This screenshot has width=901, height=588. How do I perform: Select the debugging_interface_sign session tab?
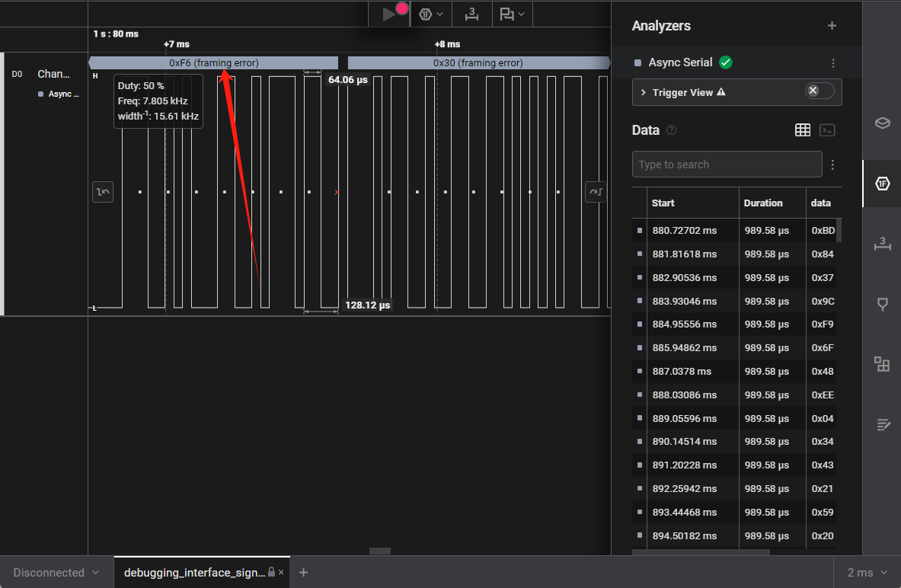click(194, 573)
